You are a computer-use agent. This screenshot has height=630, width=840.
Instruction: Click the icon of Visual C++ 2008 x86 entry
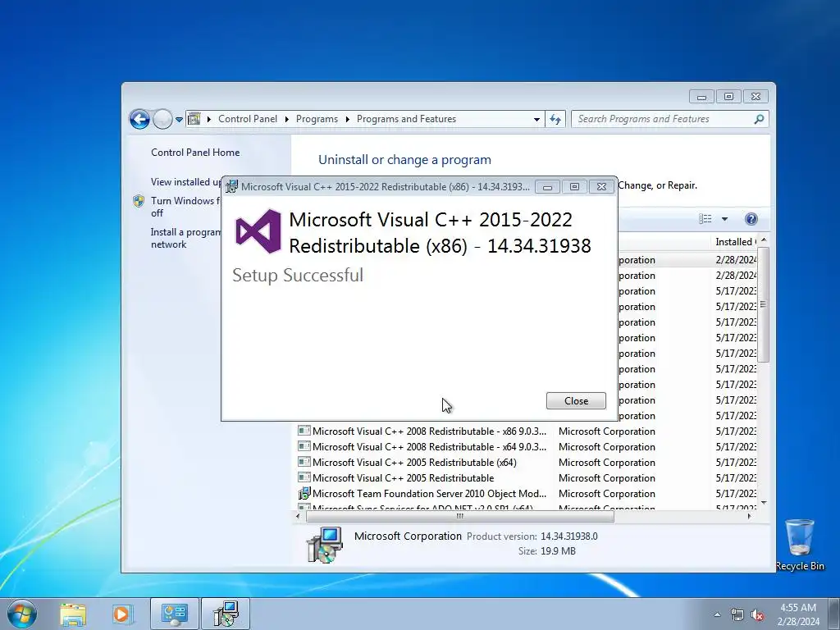tap(304, 430)
